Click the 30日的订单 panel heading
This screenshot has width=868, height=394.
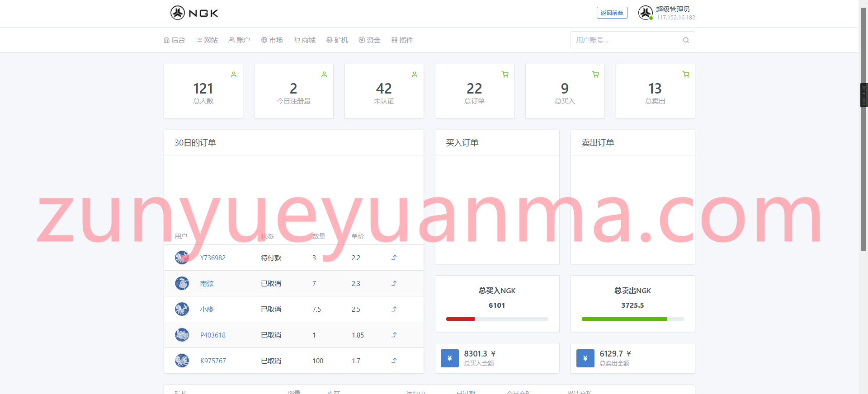pyautogui.click(x=195, y=143)
